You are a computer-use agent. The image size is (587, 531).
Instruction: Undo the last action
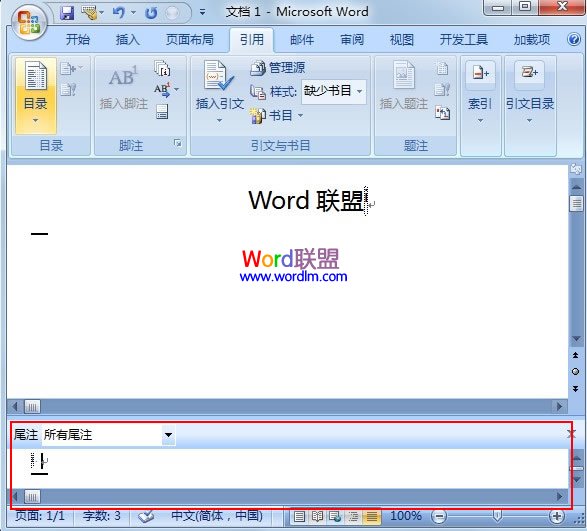pos(118,13)
